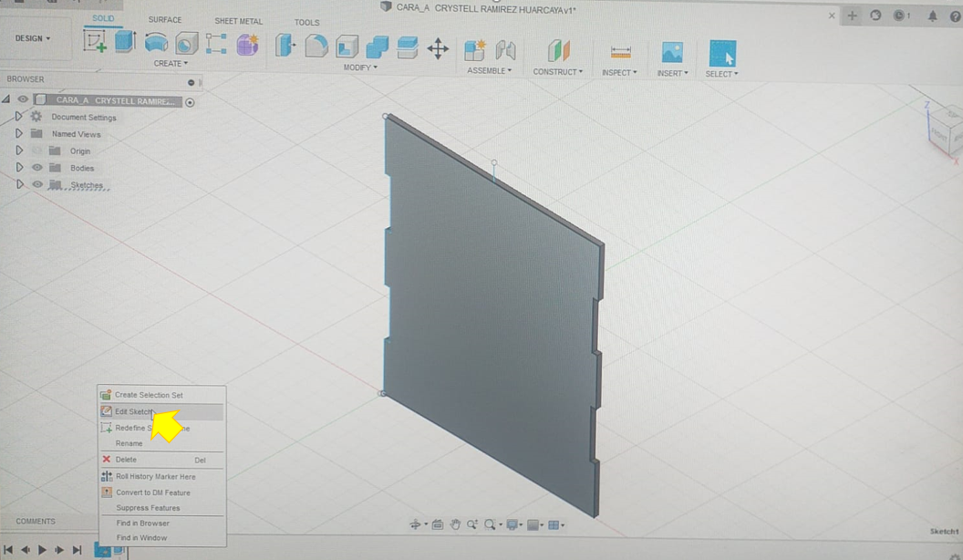963x560 pixels.
Task: Toggle Bodies folder visibility
Action: tap(37, 167)
